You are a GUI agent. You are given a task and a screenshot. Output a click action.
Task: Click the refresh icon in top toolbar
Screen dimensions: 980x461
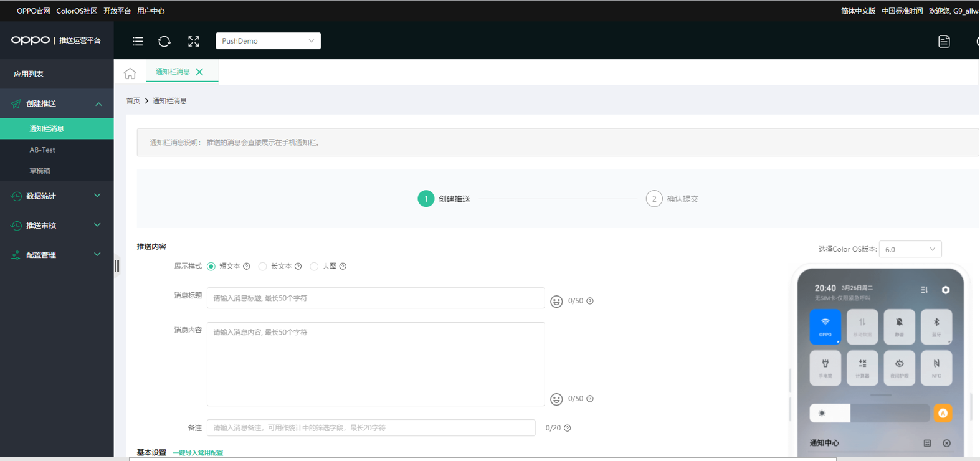pyautogui.click(x=164, y=41)
